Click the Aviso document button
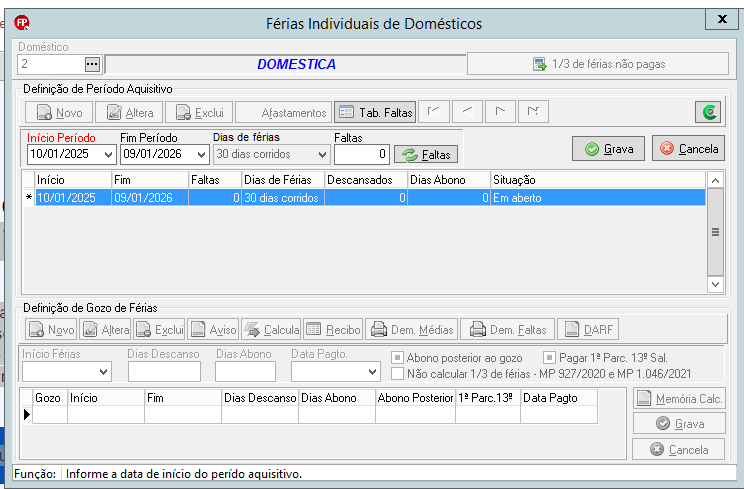 click(213, 330)
